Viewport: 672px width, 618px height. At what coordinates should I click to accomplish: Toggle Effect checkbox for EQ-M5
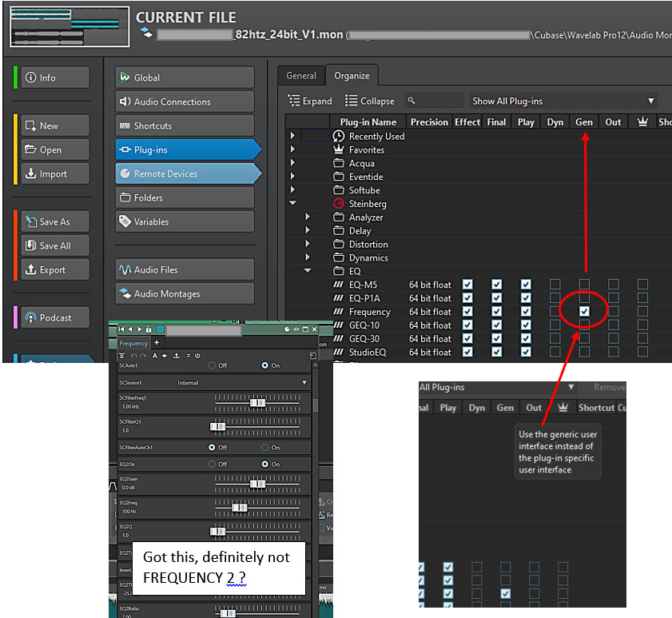[467, 285]
